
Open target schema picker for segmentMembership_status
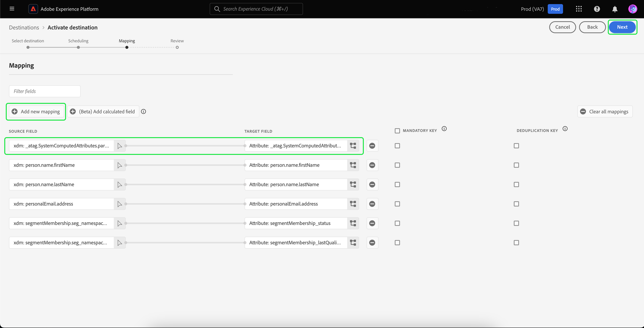353,223
